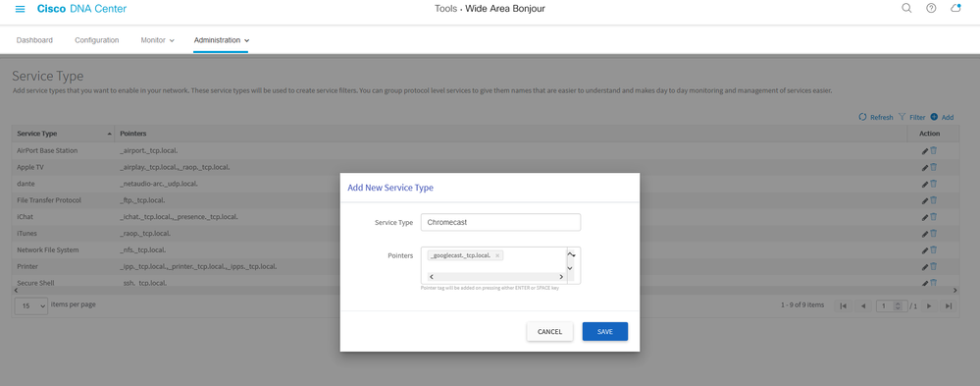Open the Dashboard tab
Screen dimensions: 980x386
34,40
